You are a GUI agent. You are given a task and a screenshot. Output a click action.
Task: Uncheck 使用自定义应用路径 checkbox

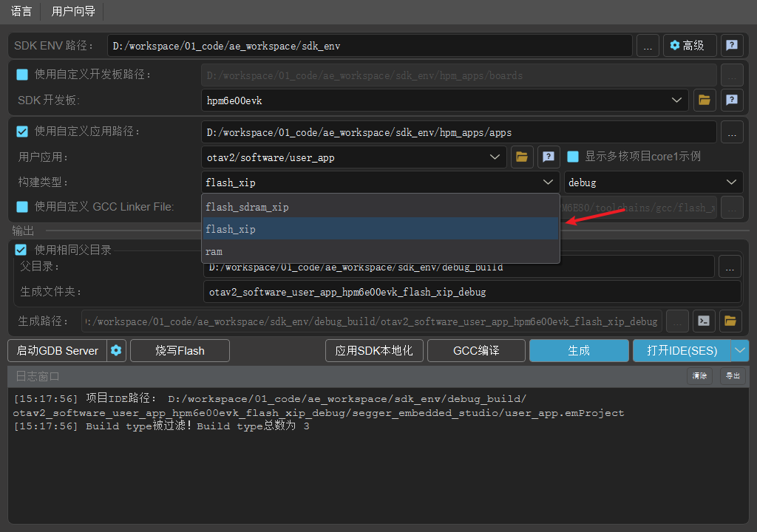click(22, 132)
